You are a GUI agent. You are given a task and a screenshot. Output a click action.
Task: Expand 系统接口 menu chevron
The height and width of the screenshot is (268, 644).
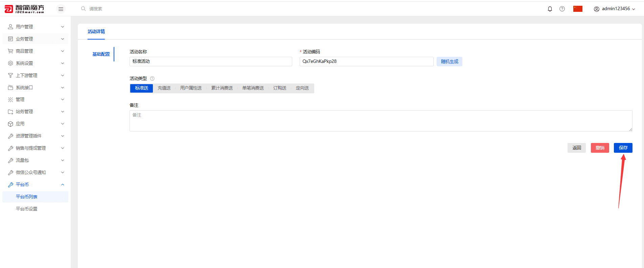click(x=63, y=88)
